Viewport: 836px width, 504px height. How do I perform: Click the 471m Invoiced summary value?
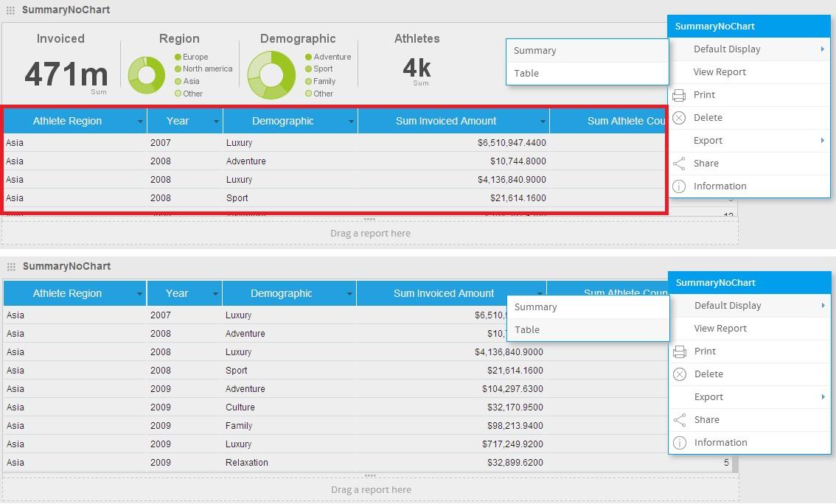tap(66, 74)
